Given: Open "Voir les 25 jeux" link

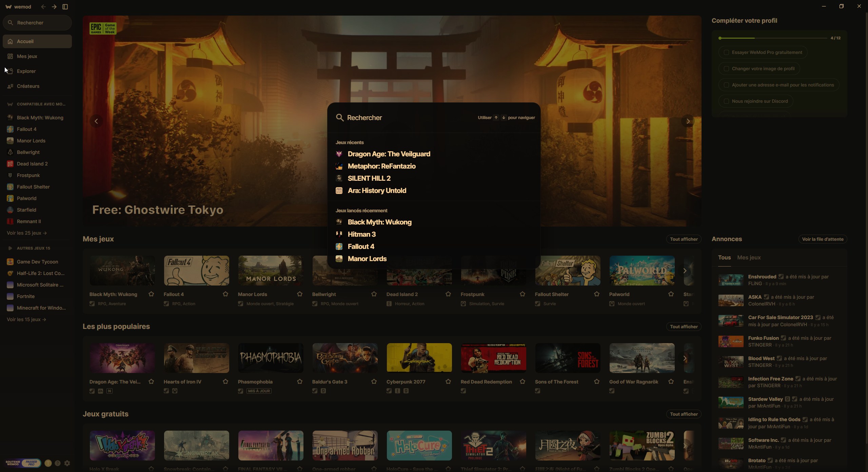Looking at the screenshot, I should (27, 233).
